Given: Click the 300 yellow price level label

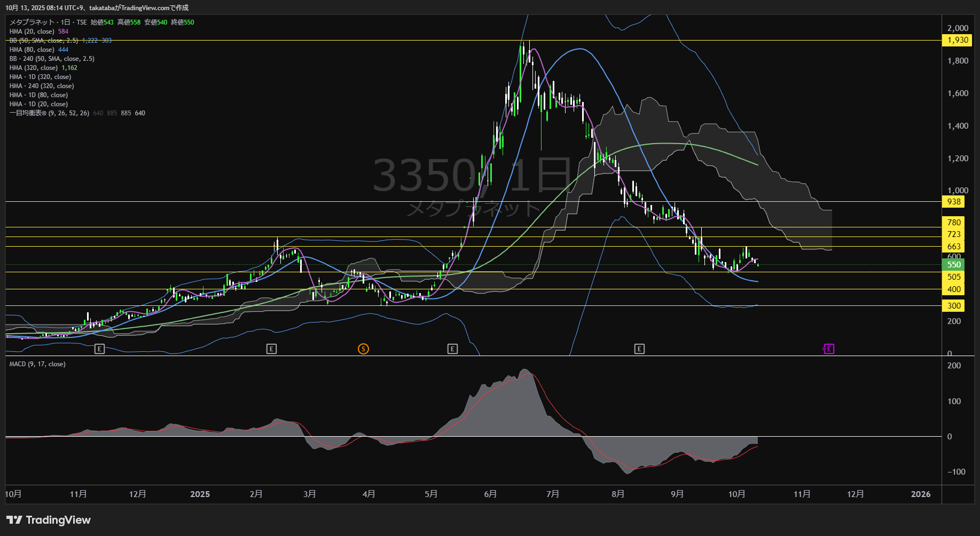Looking at the screenshot, I should [954, 306].
